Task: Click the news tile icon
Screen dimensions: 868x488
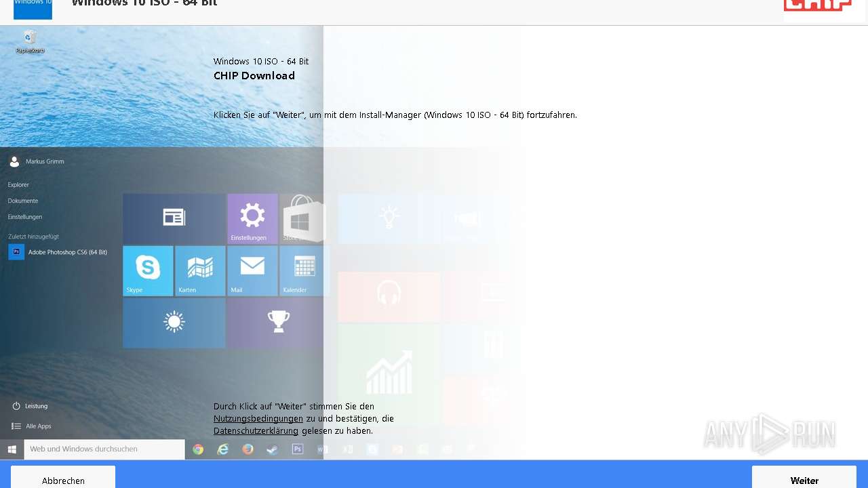Action: 174,218
